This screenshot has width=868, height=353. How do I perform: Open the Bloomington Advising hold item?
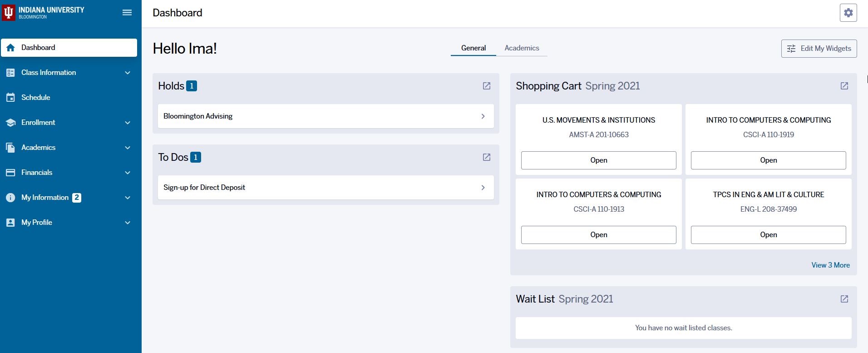[x=325, y=116]
